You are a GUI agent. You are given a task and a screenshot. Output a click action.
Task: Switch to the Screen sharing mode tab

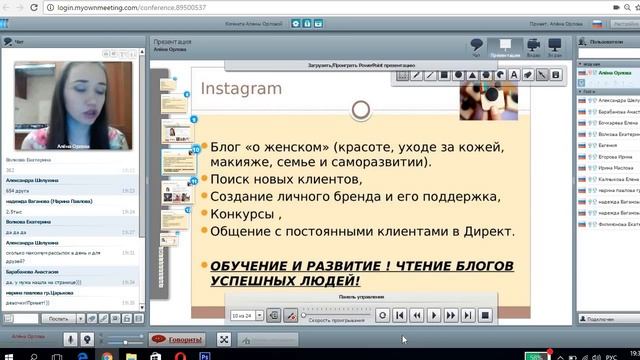pos(555,48)
